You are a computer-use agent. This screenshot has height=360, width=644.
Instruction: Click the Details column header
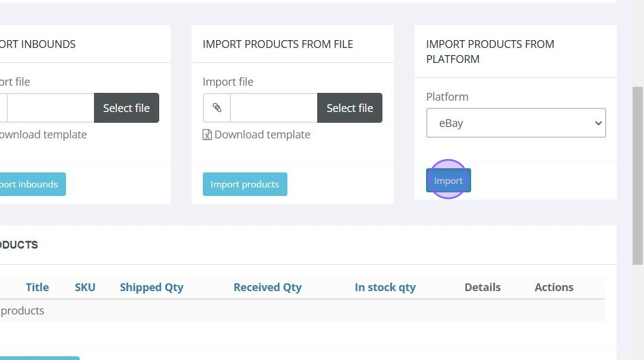[x=482, y=288]
